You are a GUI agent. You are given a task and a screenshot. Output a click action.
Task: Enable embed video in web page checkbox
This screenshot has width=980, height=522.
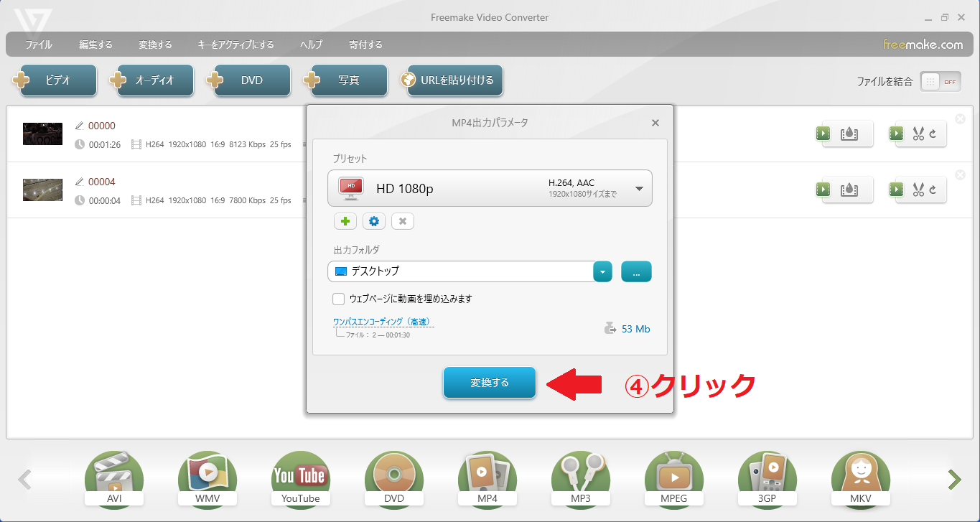click(x=339, y=299)
